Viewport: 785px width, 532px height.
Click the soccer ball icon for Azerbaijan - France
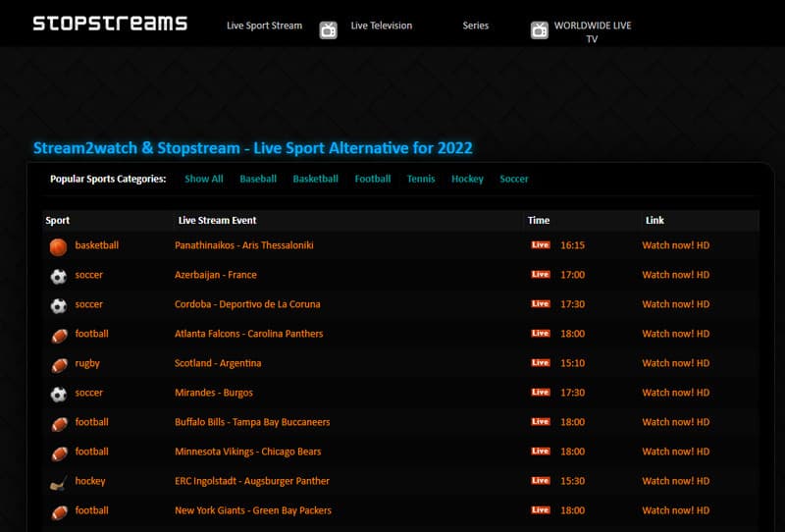coord(59,276)
